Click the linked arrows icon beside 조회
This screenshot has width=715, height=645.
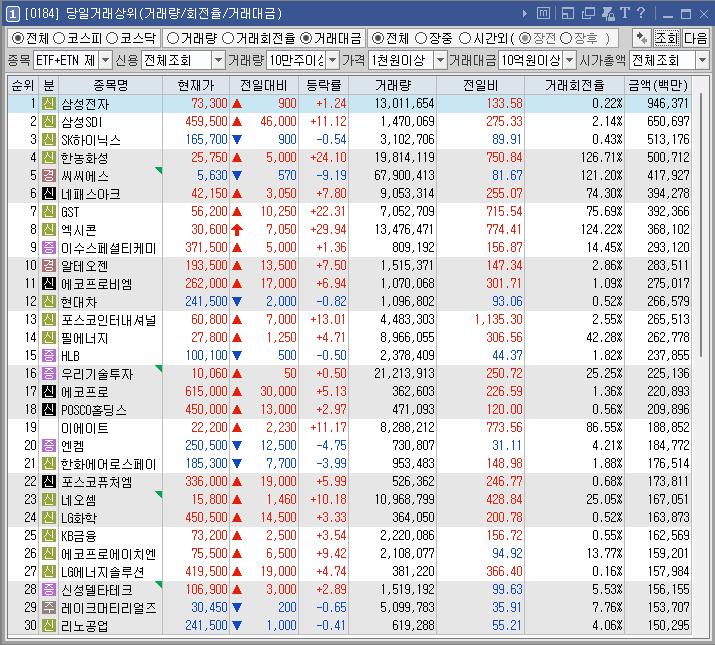pyautogui.click(x=642, y=38)
